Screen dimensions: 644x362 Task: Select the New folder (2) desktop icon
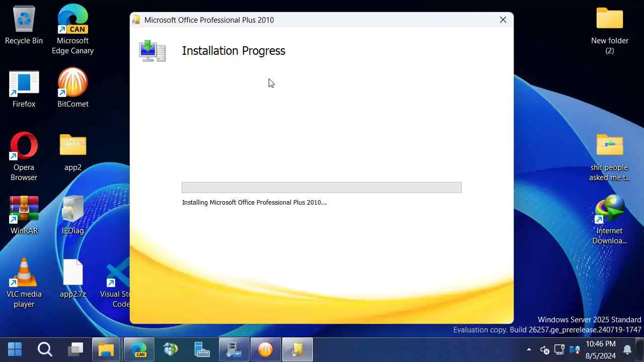pos(609,30)
